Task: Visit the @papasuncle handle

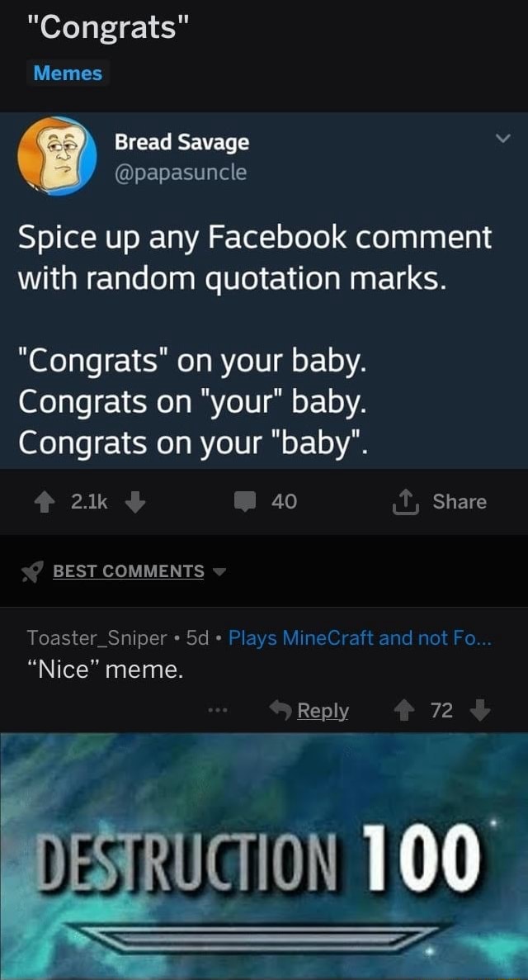Action: [x=180, y=173]
